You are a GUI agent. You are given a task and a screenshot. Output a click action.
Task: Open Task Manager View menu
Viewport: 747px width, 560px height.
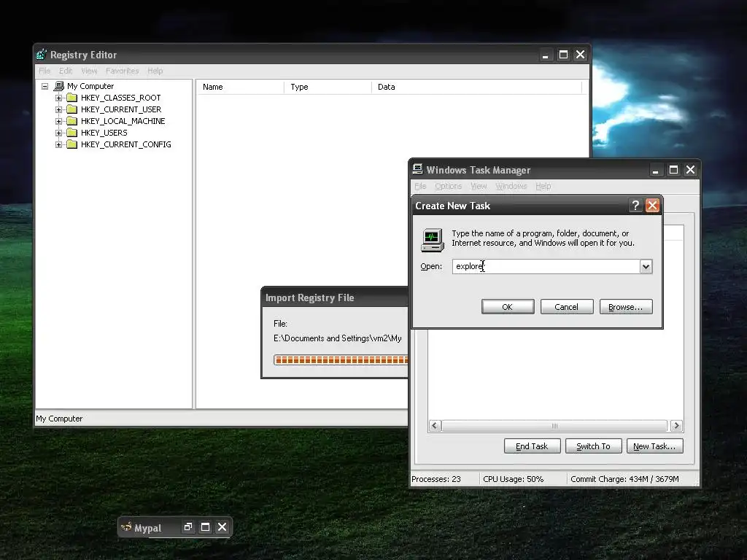tap(479, 186)
